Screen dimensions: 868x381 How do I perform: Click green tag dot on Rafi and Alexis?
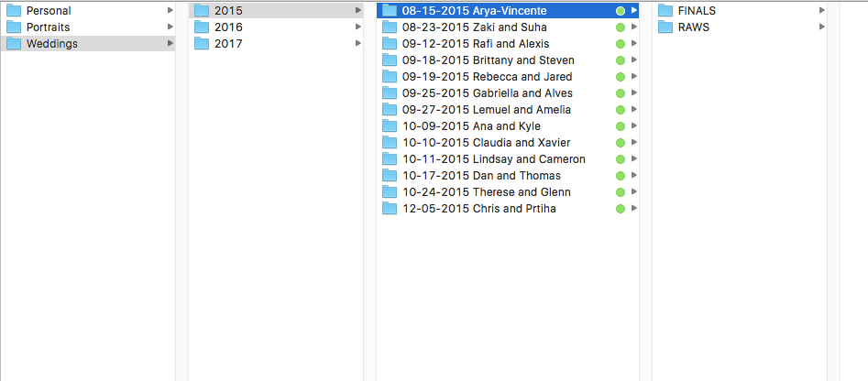click(620, 44)
